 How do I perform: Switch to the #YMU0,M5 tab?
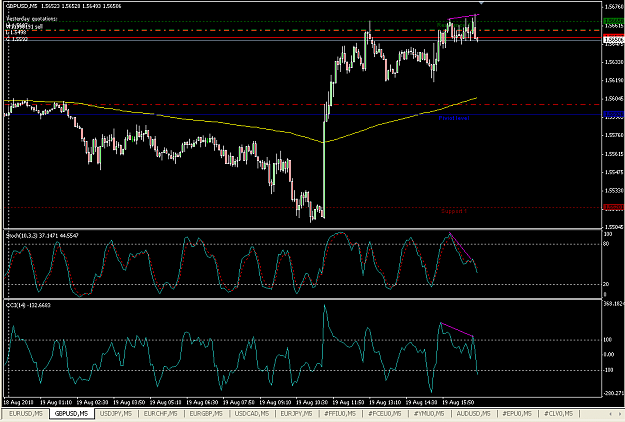point(429,414)
